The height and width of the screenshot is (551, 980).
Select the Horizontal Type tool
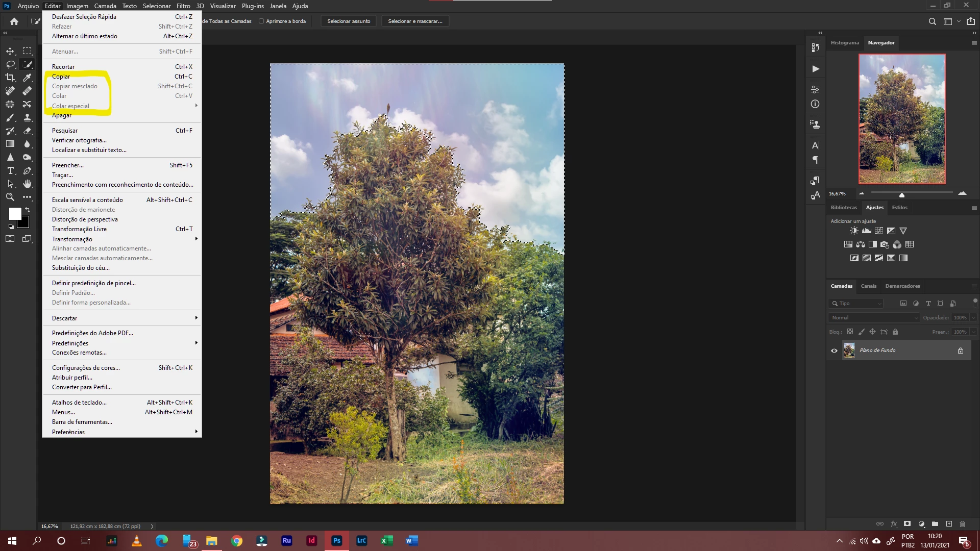coord(10,171)
